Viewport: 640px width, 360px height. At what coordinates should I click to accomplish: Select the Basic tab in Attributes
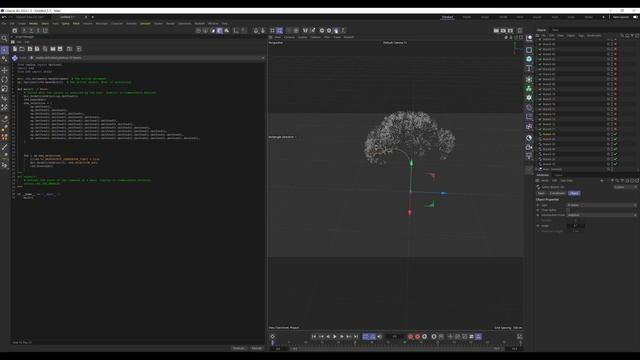pyautogui.click(x=541, y=193)
